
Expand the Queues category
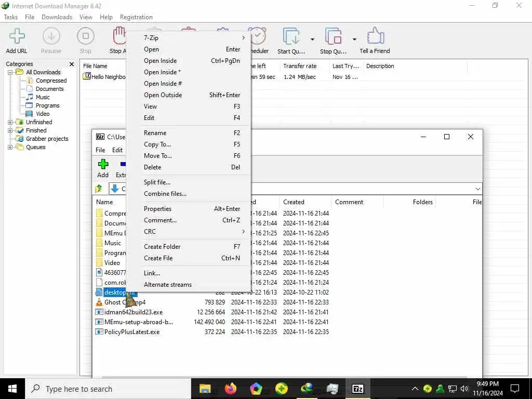(x=10, y=147)
